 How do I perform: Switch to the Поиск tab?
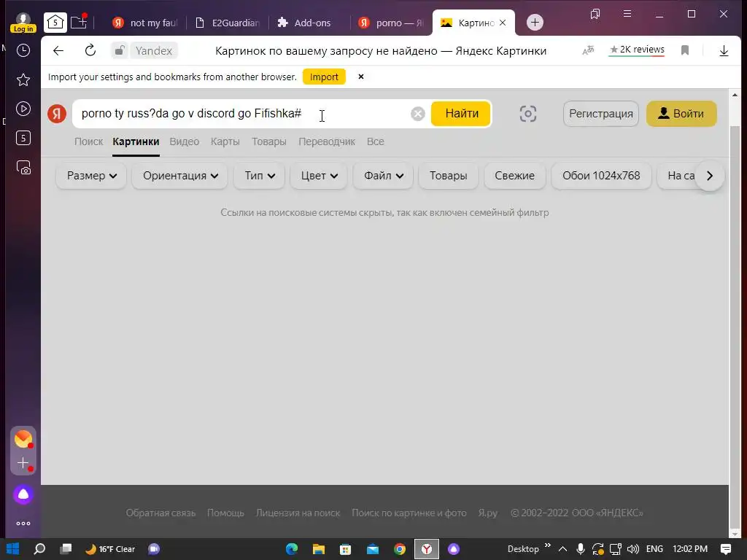[88, 141]
